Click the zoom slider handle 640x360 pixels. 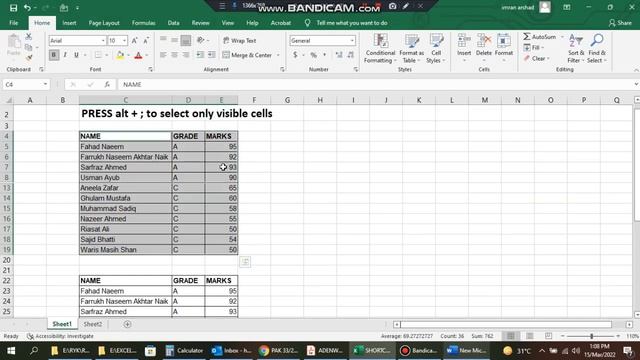click(591, 336)
